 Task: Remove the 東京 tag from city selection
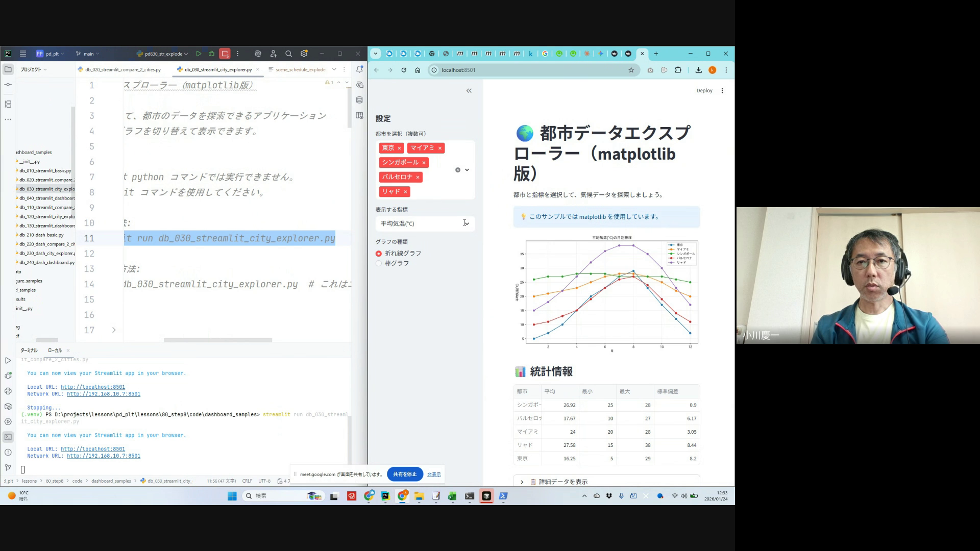(x=399, y=148)
